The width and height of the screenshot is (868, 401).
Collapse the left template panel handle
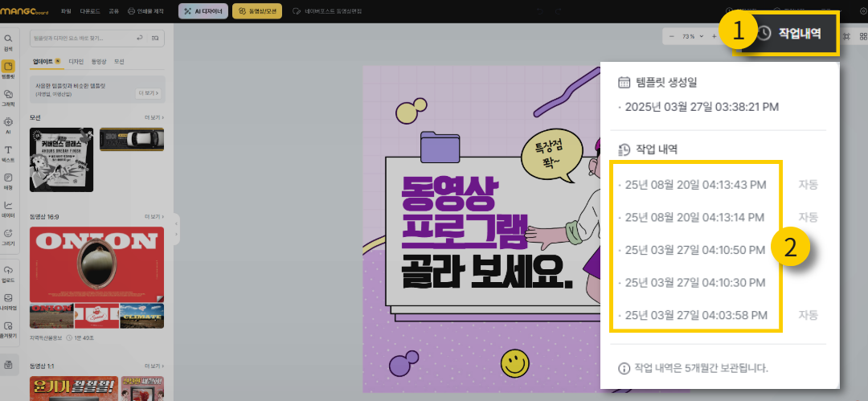176,229
